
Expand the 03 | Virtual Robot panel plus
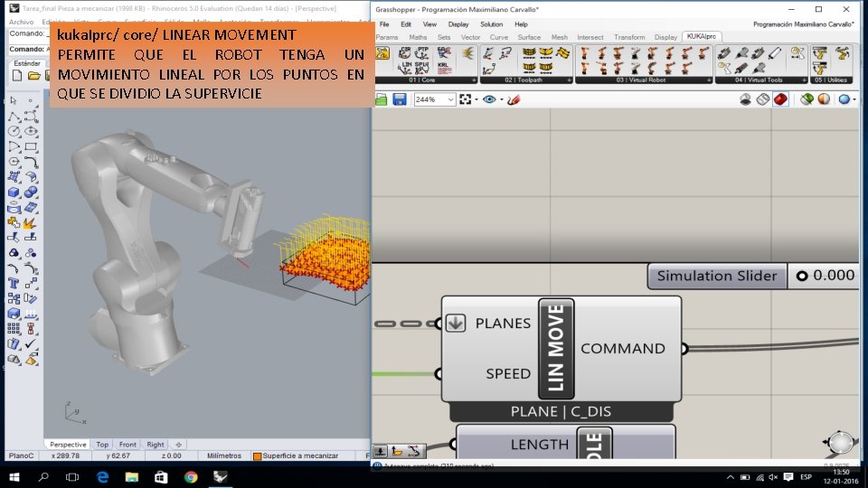(x=709, y=80)
